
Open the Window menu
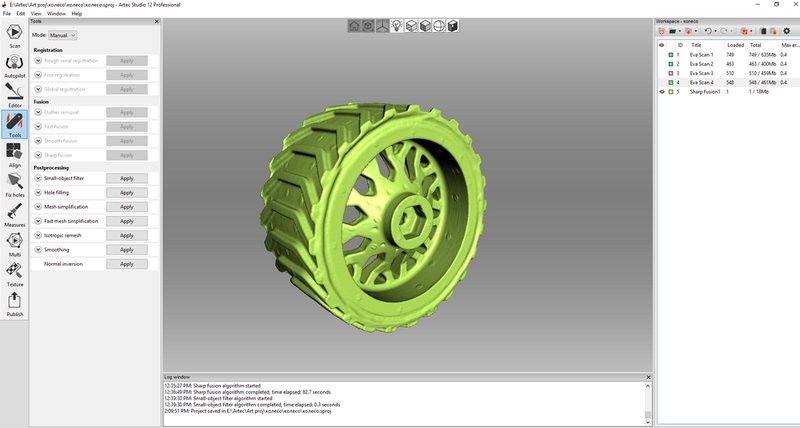57,14
